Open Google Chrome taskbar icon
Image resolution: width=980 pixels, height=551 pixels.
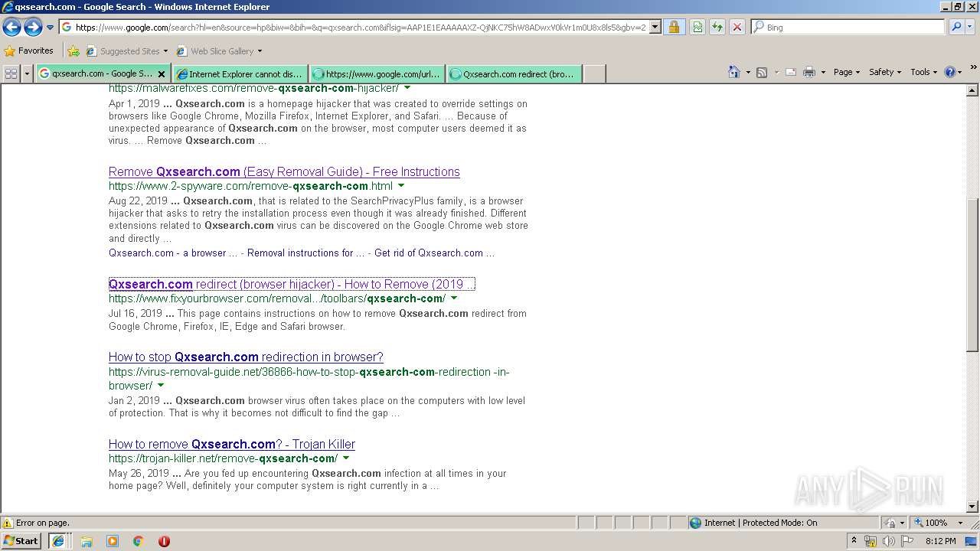[x=139, y=541]
